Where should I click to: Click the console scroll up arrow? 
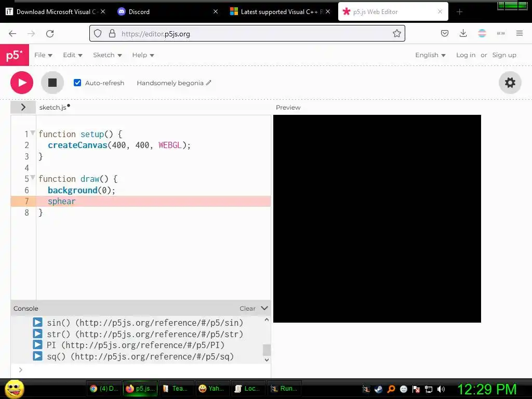[x=267, y=320]
